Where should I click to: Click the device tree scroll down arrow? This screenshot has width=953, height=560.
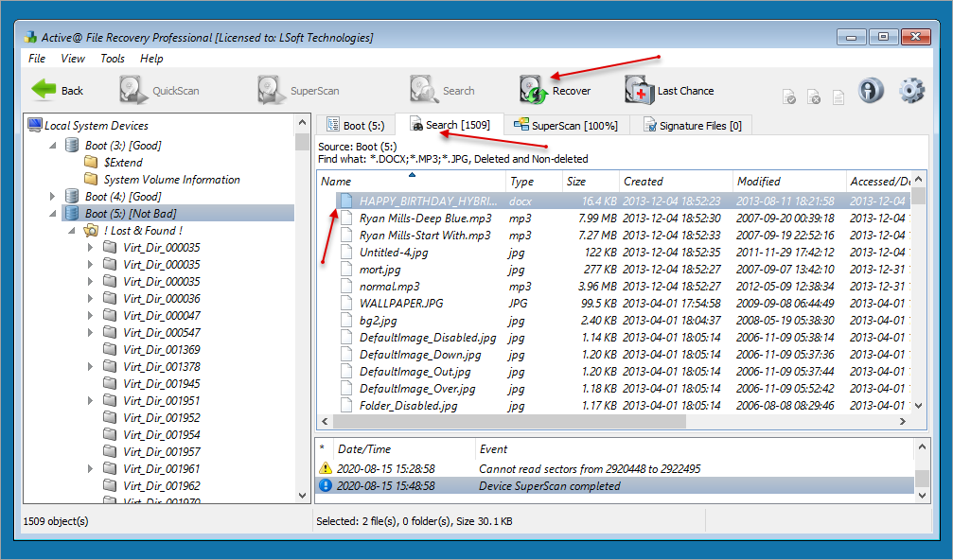pyautogui.click(x=302, y=496)
